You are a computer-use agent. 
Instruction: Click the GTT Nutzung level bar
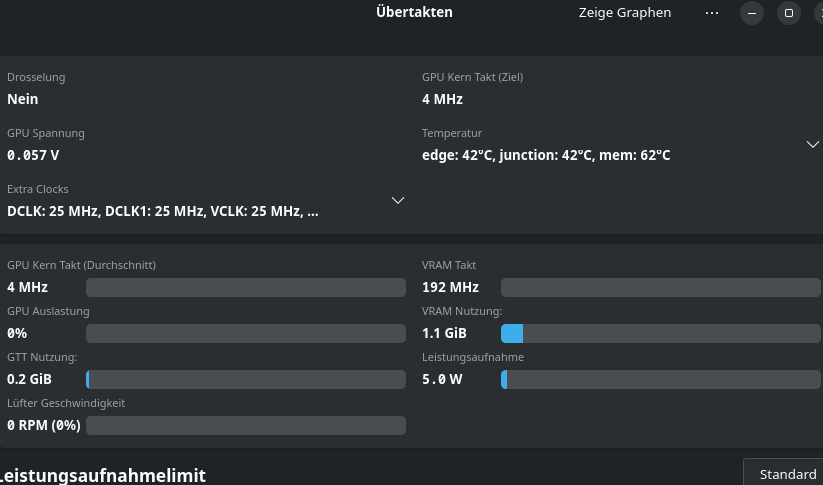point(246,379)
